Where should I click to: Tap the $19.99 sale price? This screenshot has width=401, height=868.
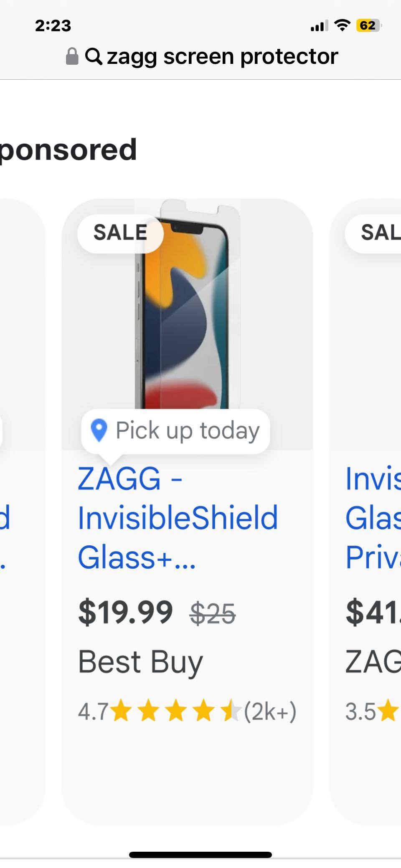[x=125, y=613]
